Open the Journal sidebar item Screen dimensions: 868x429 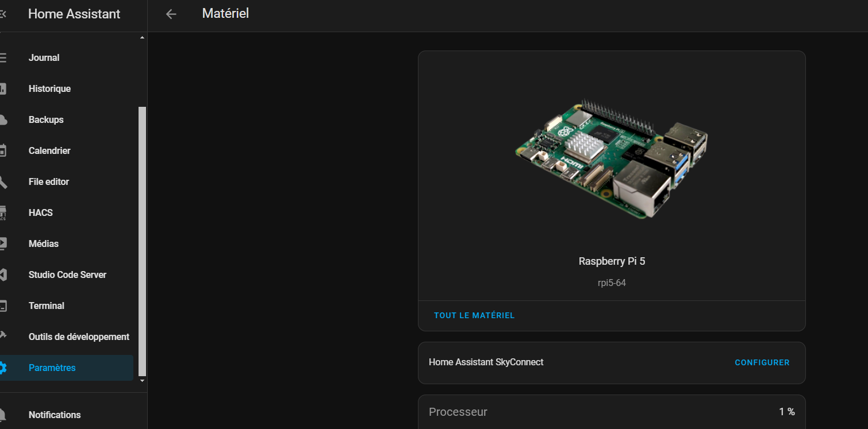pyautogui.click(x=67, y=57)
